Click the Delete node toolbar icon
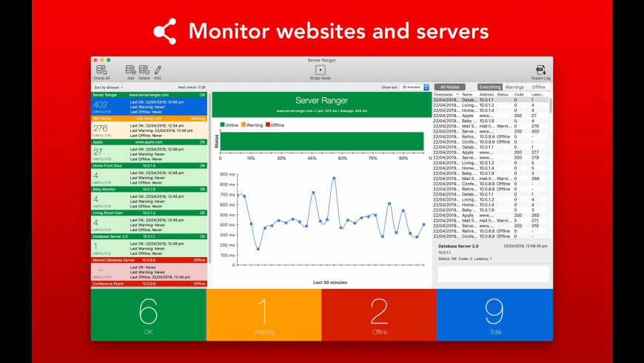Viewport: 644px width, 363px height. [144, 70]
